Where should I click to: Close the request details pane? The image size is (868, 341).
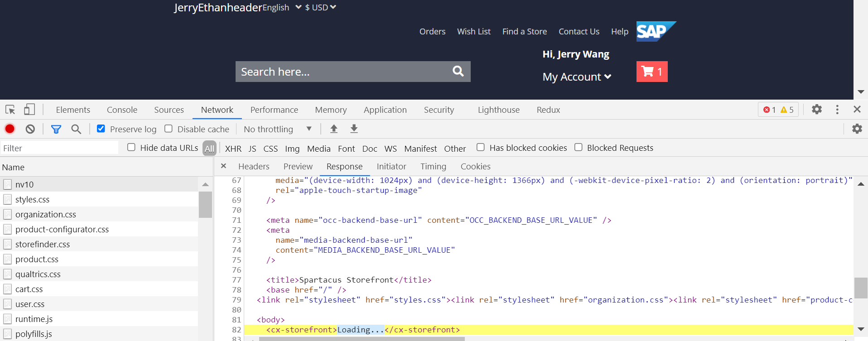(x=223, y=166)
